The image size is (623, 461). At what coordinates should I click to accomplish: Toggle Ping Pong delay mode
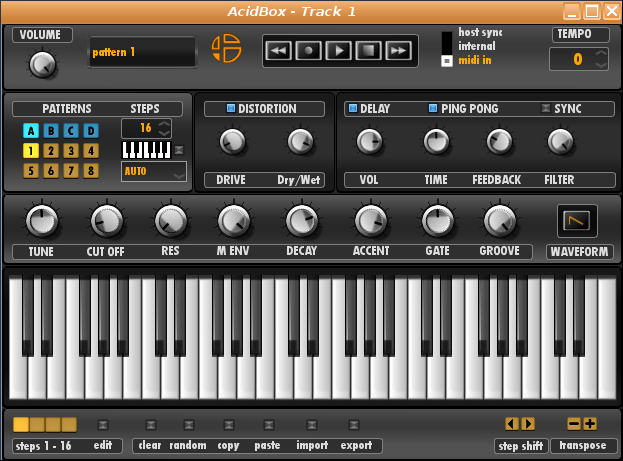click(x=433, y=108)
